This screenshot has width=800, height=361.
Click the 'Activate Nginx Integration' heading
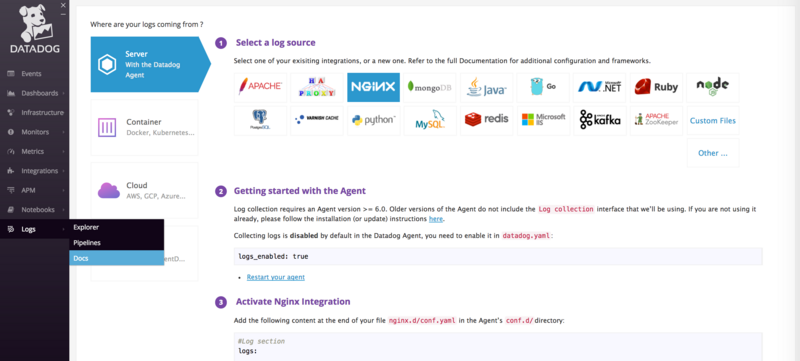[x=293, y=301]
